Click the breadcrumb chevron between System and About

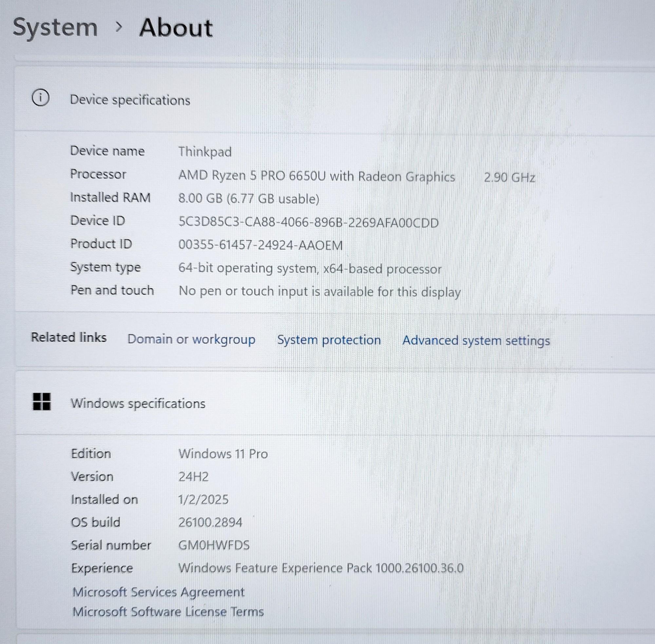click(119, 27)
